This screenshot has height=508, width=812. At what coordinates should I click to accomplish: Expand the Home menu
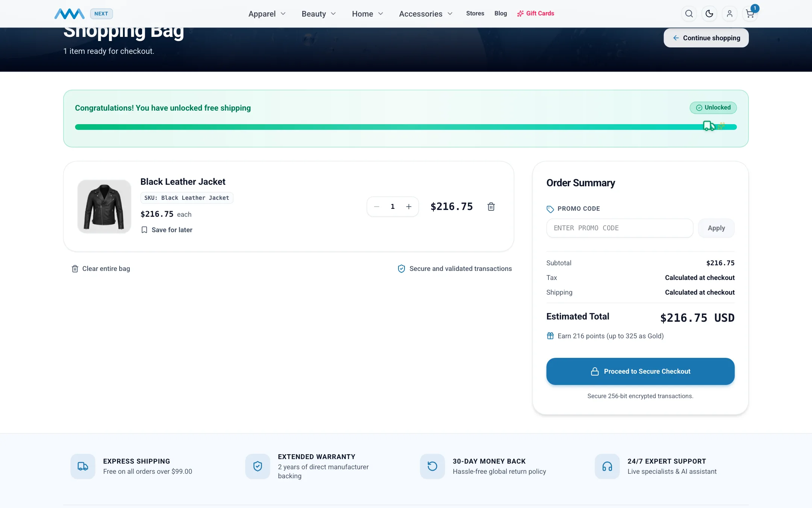(367, 14)
